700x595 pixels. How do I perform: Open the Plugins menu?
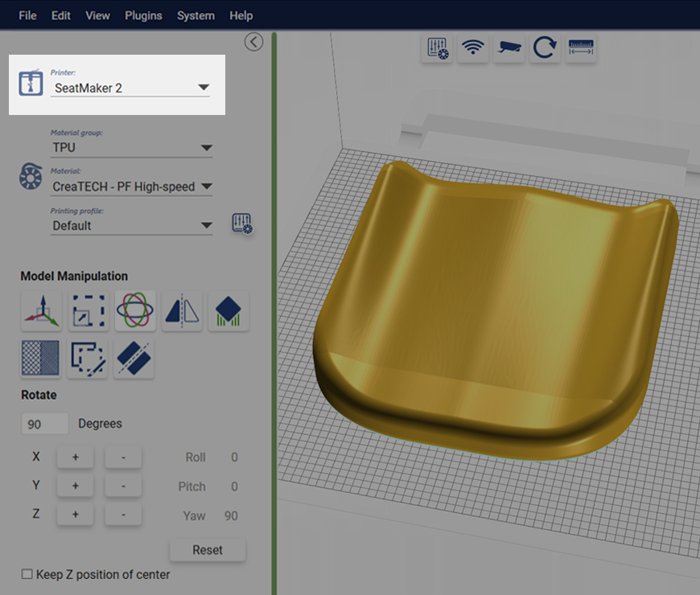click(143, 15)
